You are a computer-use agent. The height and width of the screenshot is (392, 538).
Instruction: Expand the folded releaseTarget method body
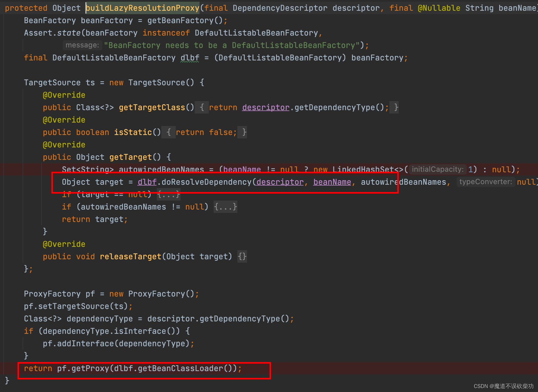242,256
